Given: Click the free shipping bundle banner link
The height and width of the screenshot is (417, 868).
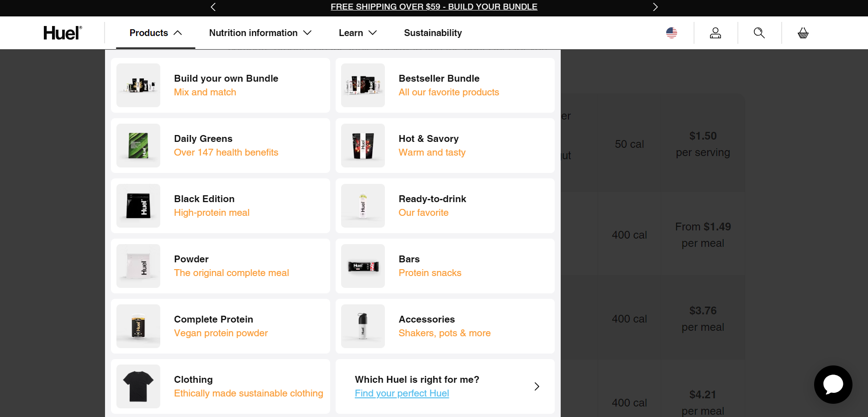Looking at the screenshot, I should point(434,7).
